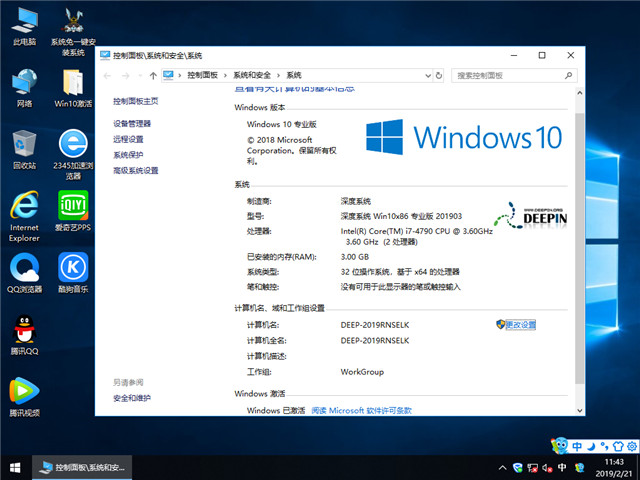640x480 pixels.
Task: Select the Win10激活 folder icon
Action: point(73,88)
